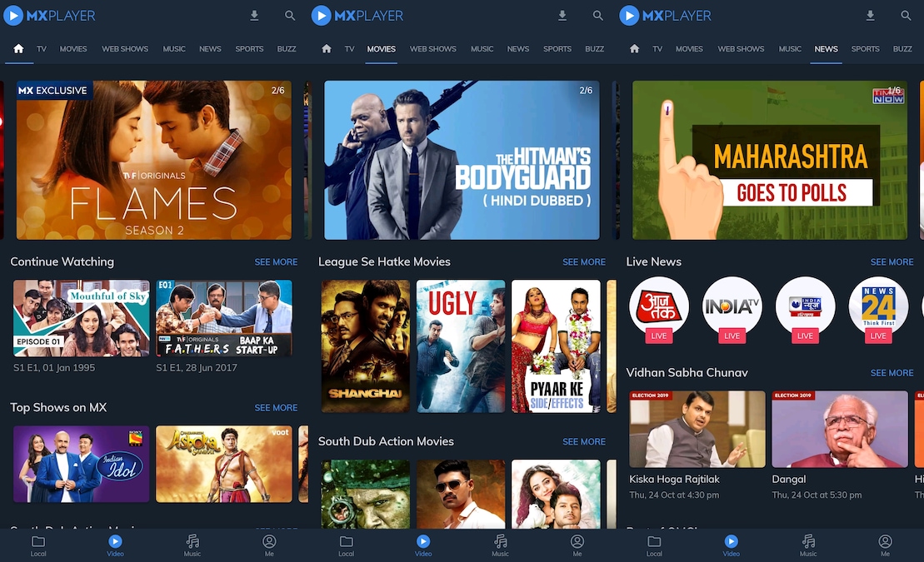Screen dimensions: 924x562
Task: Select the underlined NEWS tab
Action: (826, 49)
